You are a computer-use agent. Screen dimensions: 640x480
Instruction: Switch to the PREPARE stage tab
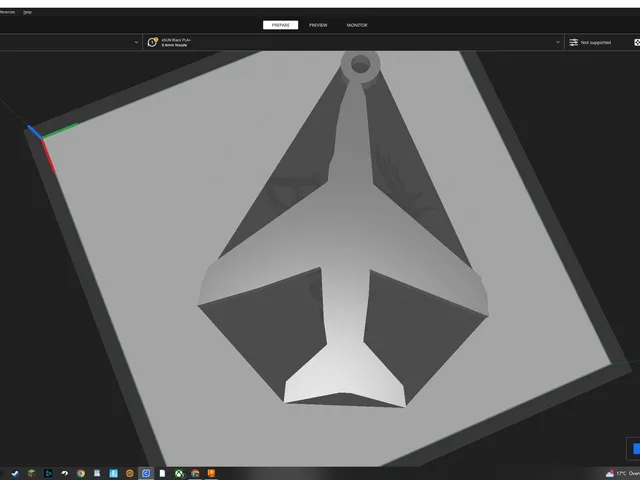click(280, 25)
